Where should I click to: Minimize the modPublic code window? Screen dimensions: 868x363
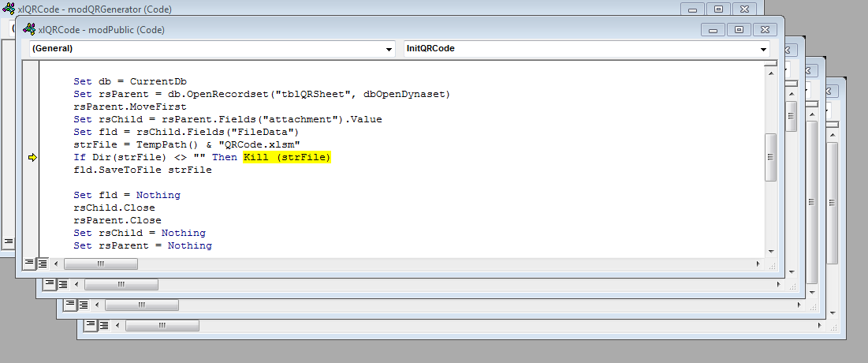click(713, 30)
